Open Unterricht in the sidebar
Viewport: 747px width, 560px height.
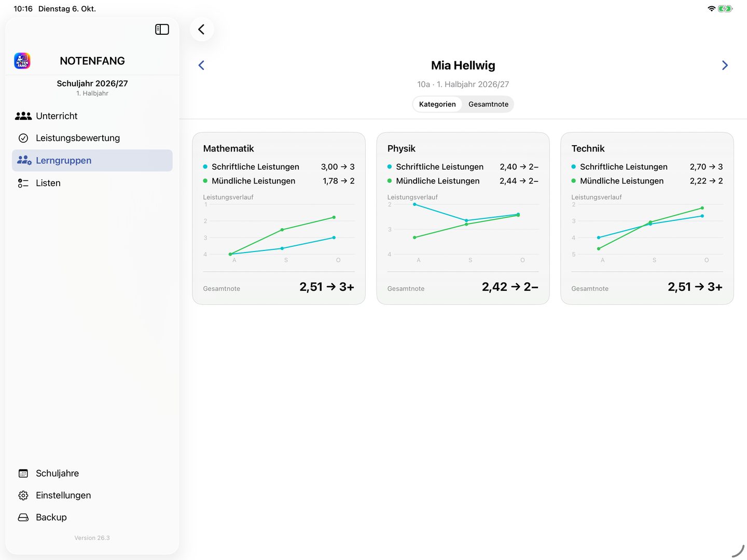point(92,116)
